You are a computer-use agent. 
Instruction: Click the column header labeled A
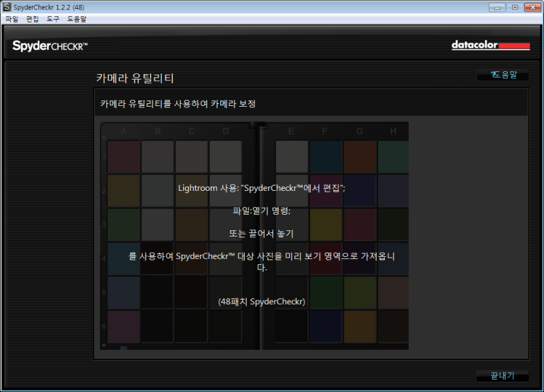point(123,131)
